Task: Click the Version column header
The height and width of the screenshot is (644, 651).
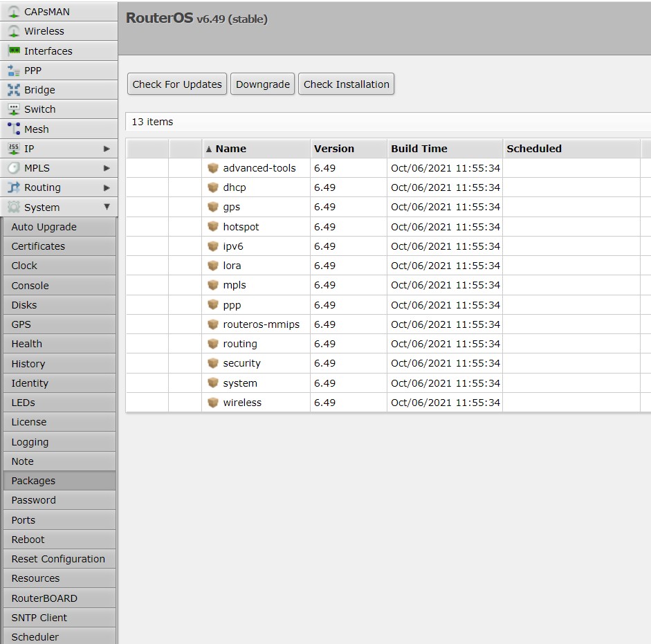Action: click(349, 149)
